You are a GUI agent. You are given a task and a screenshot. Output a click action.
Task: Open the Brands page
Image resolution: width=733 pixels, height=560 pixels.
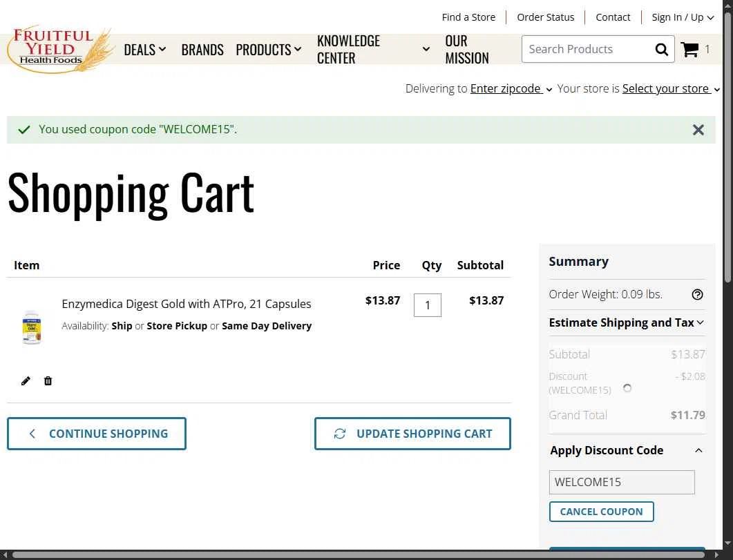point(202,50)
